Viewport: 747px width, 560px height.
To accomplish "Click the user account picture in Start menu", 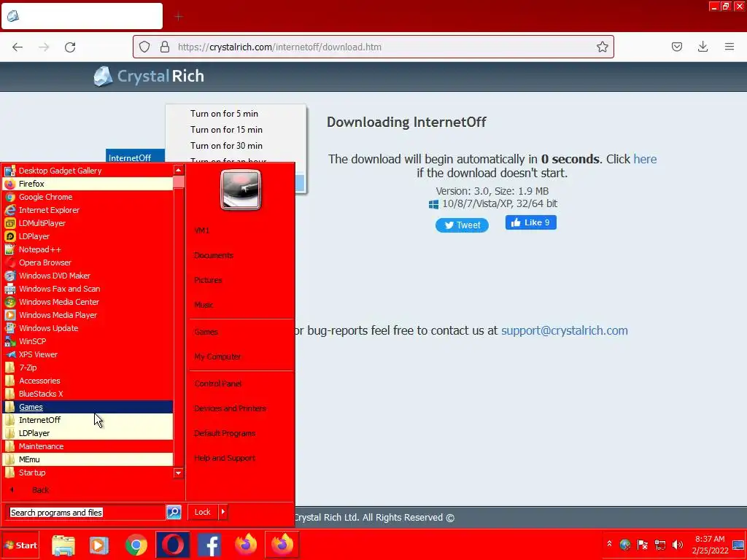I will point(241,190).
